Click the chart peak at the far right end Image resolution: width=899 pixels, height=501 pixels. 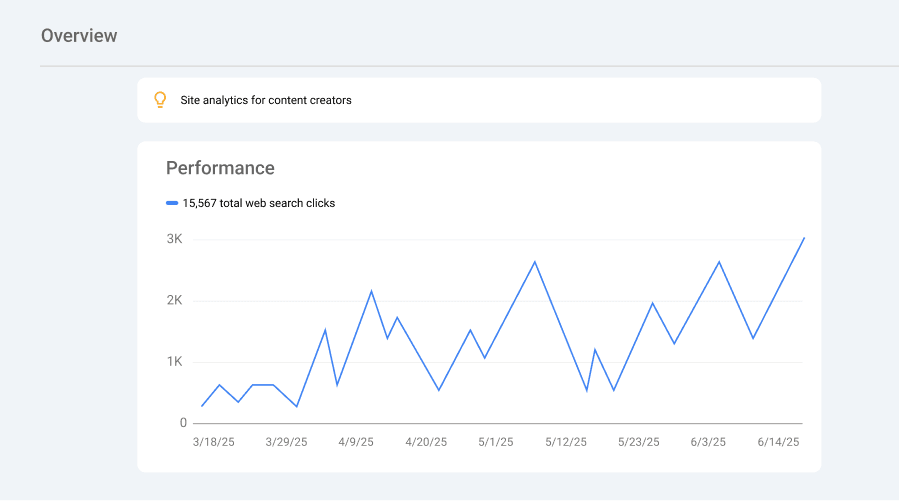(x=804, y=238)
